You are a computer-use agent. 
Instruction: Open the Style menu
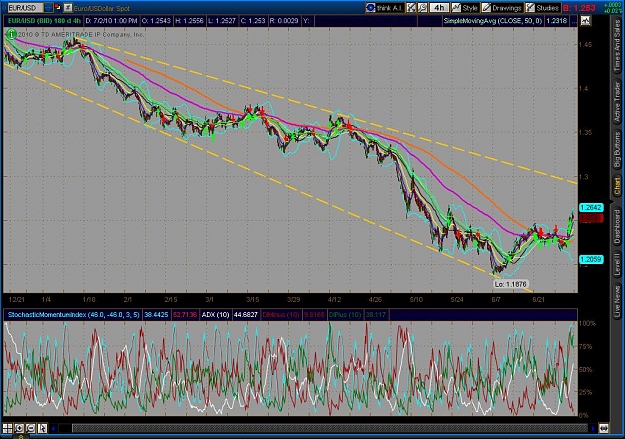point(465,8)
